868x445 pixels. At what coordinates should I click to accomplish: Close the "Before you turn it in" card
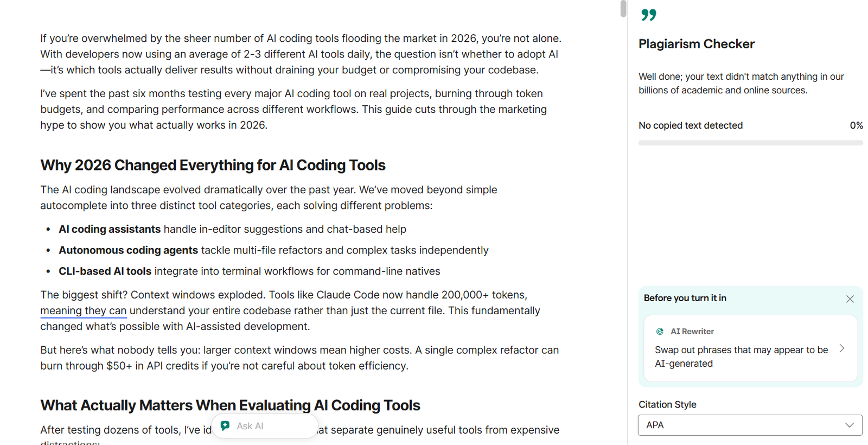pos(850,299)
